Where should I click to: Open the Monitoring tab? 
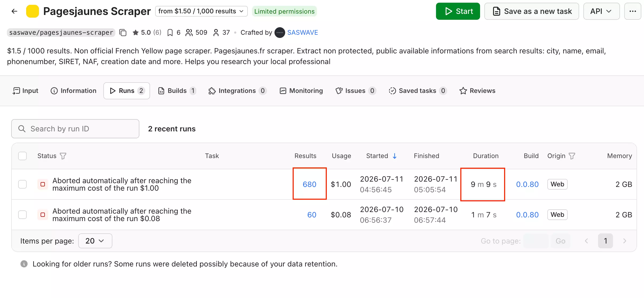[301, 91]
